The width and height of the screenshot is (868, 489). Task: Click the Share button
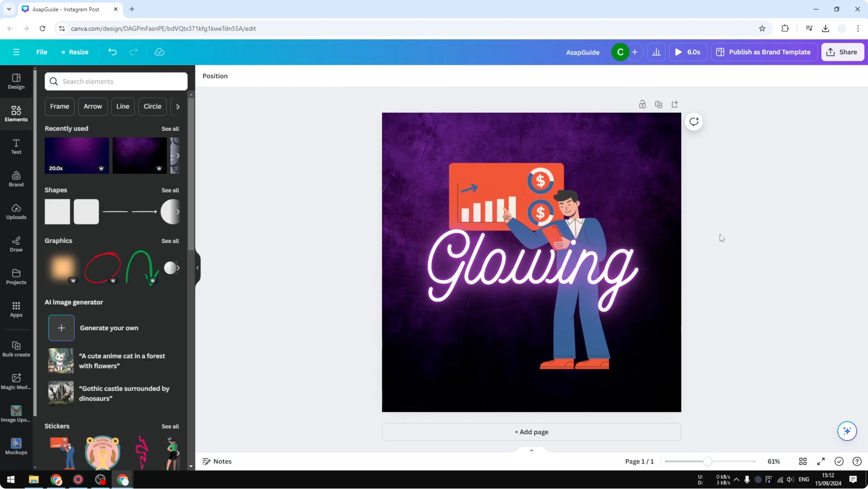pyautogui.click(x=842, y=52)
